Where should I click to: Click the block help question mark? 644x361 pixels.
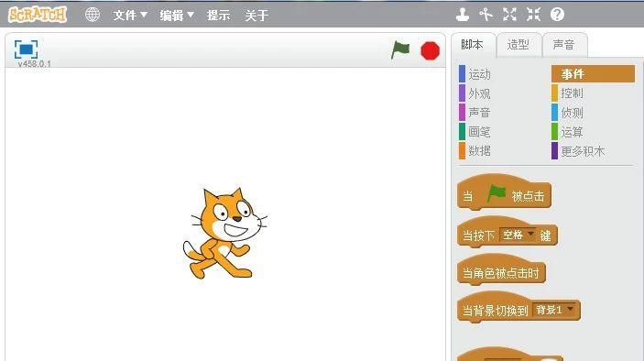[x=557, y=15]
